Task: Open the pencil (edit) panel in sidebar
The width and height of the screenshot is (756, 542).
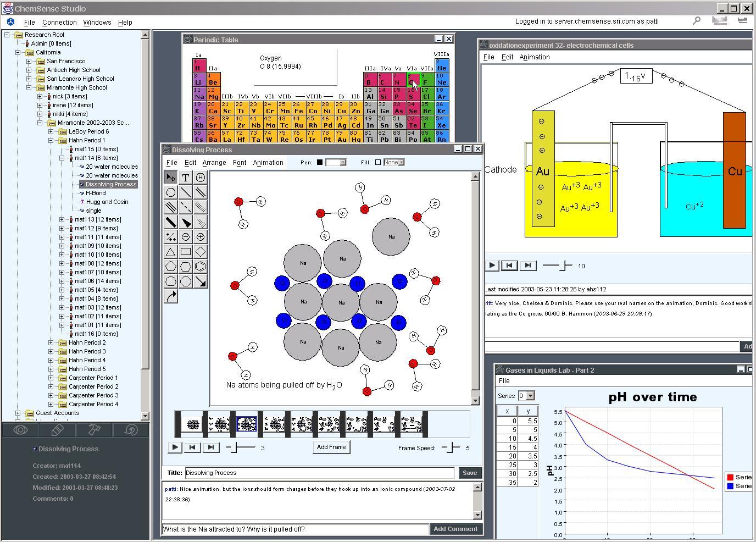Action: (57, 430)
